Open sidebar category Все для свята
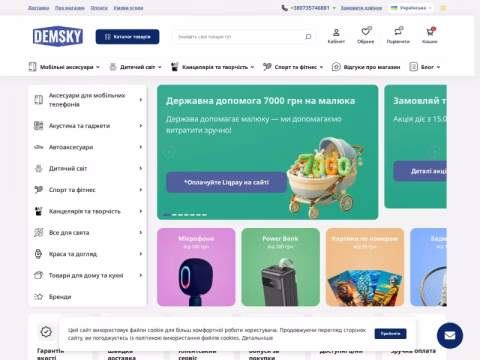This screenshot has width=480, height=360. coord(69,233)
